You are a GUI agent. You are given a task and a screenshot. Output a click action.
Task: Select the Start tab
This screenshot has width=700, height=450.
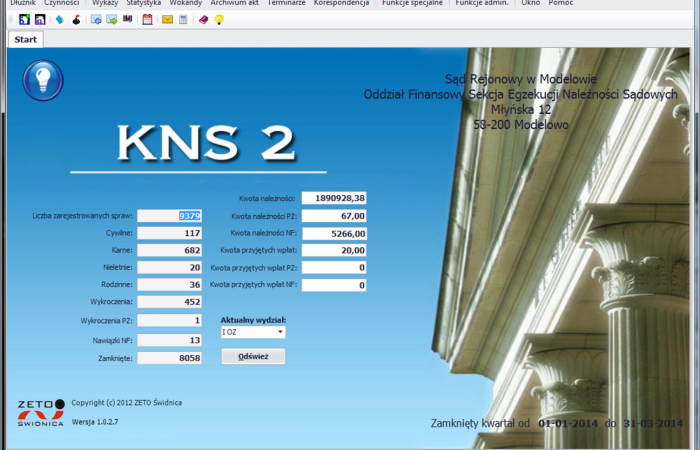pos(25,40)
